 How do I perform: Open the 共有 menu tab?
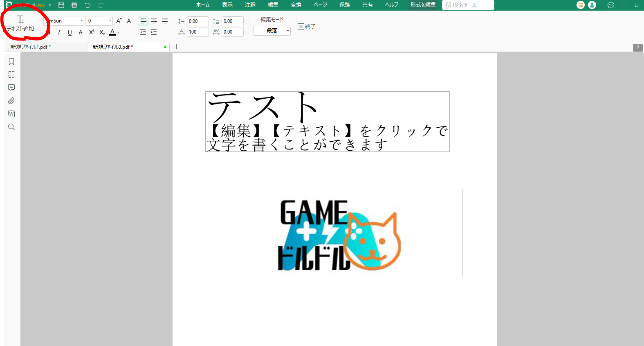click(368, 5)
